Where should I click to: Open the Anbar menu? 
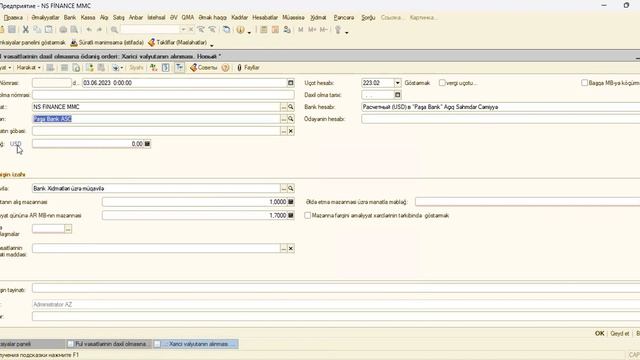click(x=136, y=18)
